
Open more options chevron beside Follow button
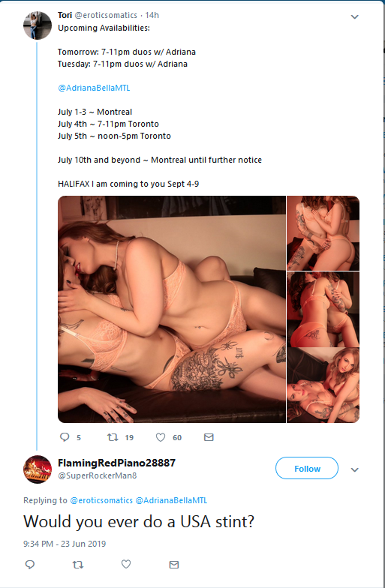[354, 469]
